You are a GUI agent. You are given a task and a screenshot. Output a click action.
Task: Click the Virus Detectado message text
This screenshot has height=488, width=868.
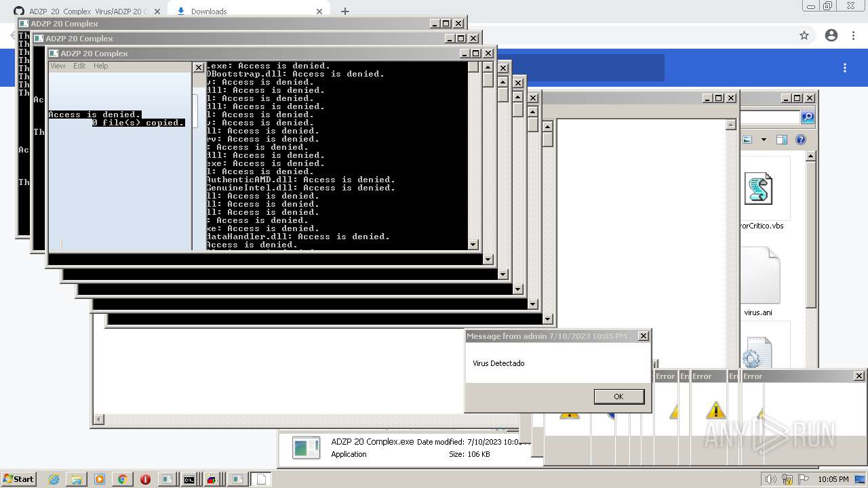498,363
